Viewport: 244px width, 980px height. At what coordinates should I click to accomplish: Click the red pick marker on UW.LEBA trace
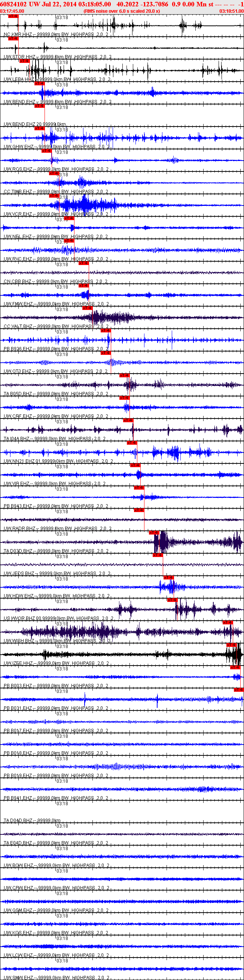[24, 61]
